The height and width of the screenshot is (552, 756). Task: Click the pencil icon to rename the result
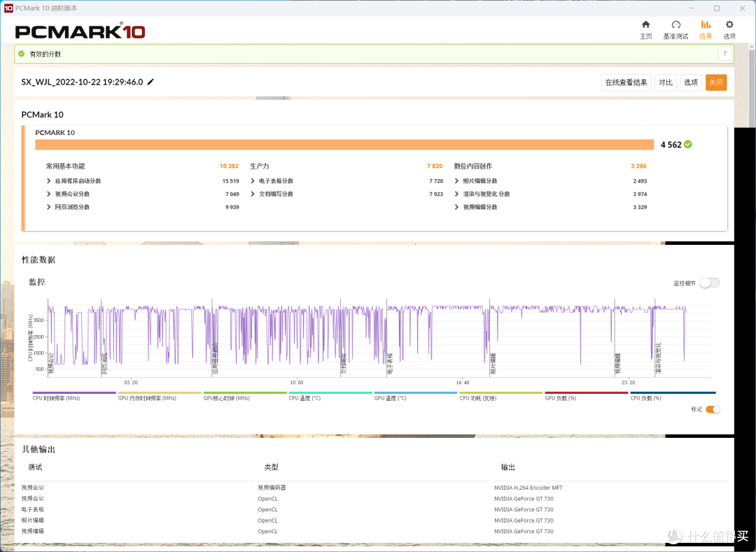coord(150,82)
